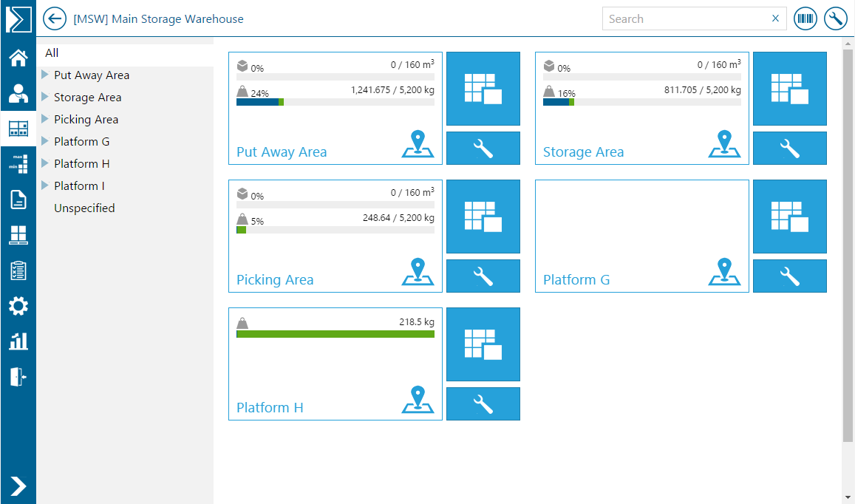
Task: Expand the Platform G tree node
Action: tap(46, 142)
